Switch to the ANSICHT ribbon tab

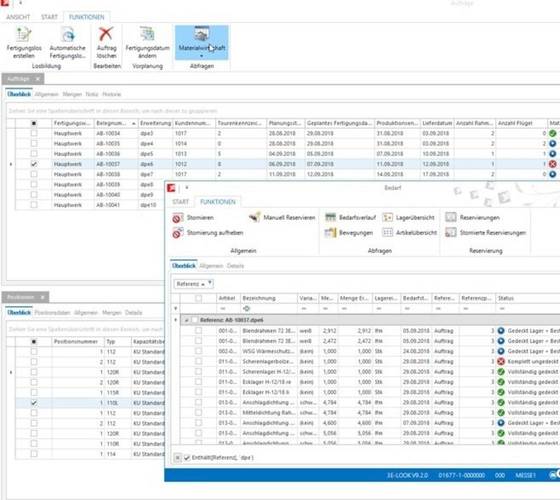click(18, 17)
